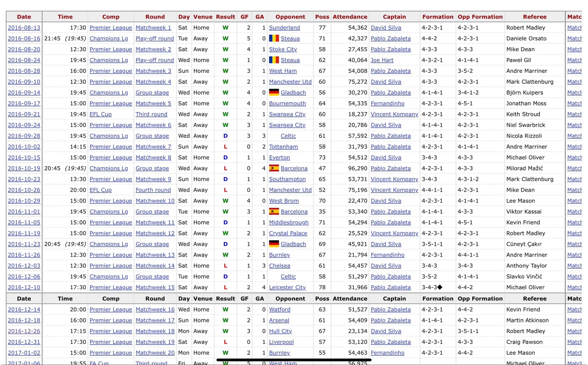This screenshot has height=365, width=588.
Task: Open Bournemouth opponent link
Action: tap(288, 103)
